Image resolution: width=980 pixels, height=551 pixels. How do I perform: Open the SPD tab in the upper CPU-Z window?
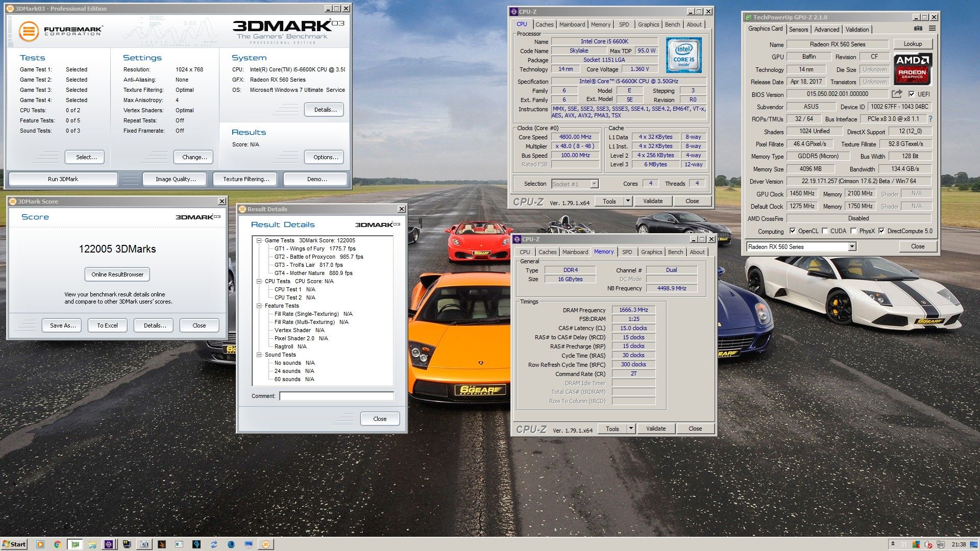(624, 24)
